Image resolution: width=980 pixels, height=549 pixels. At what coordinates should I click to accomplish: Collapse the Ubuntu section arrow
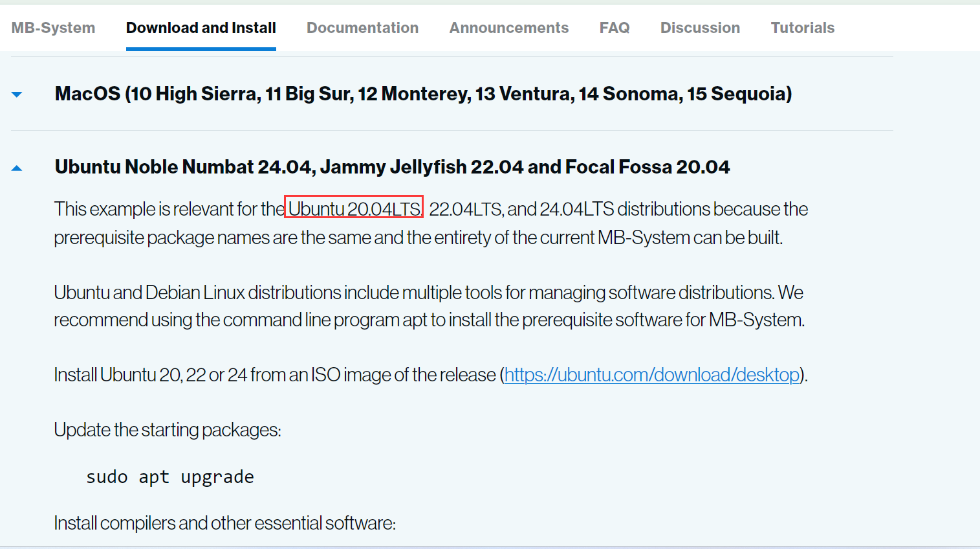[x=17, y=168]
